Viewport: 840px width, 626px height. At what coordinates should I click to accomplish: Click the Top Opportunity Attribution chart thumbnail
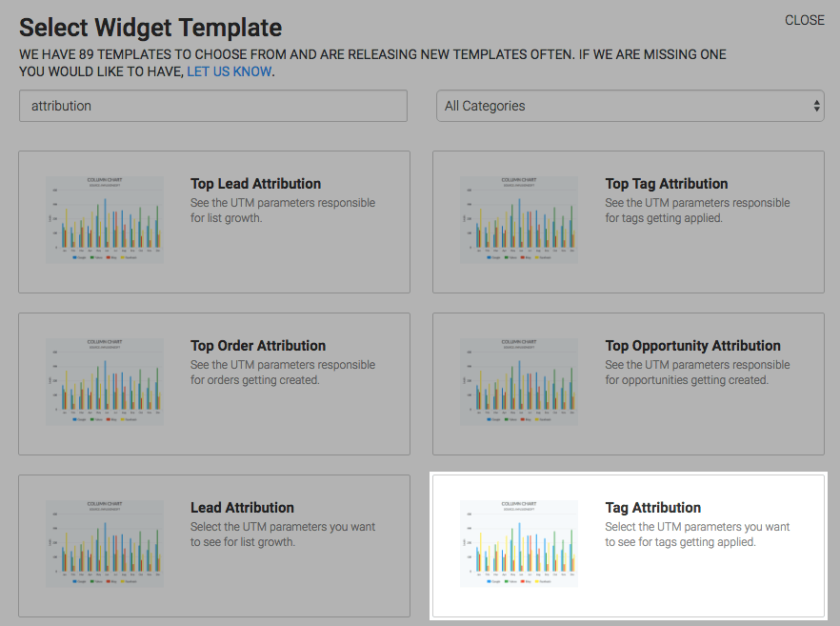(518, 381)
